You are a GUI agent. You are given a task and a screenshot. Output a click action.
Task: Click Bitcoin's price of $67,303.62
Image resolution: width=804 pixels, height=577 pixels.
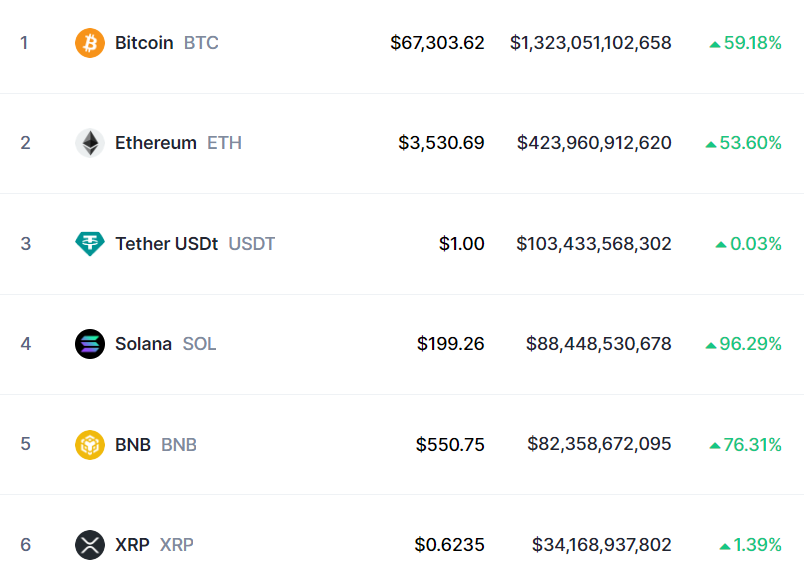click(x=438, y=43)
